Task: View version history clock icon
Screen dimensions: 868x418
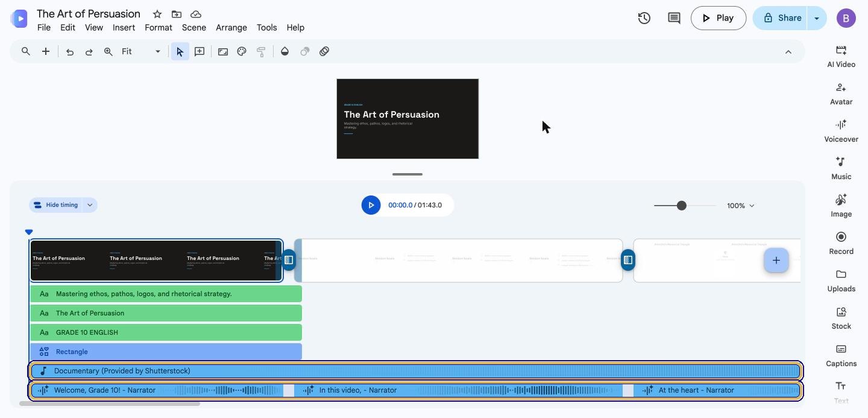Action: point(644,18)
